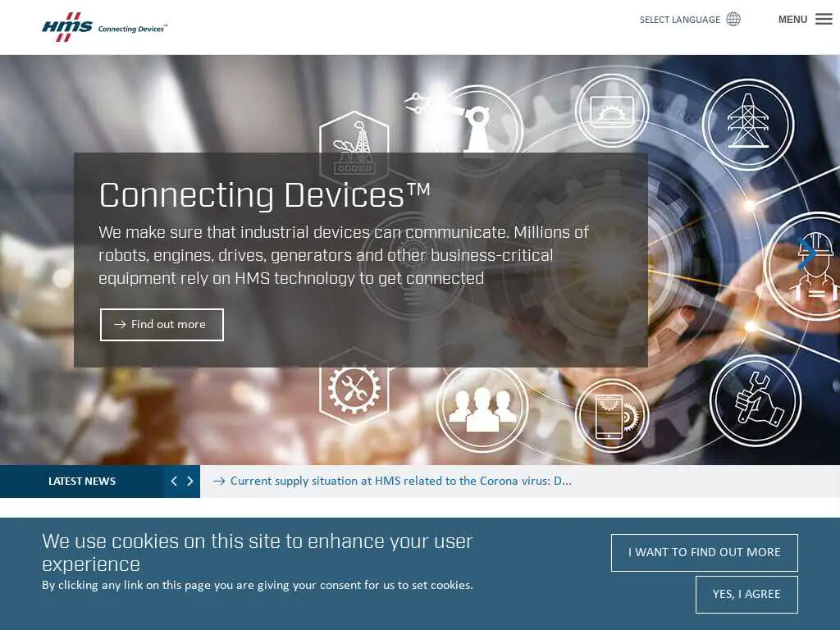Click the power transmission tower icon

point(748,122)
